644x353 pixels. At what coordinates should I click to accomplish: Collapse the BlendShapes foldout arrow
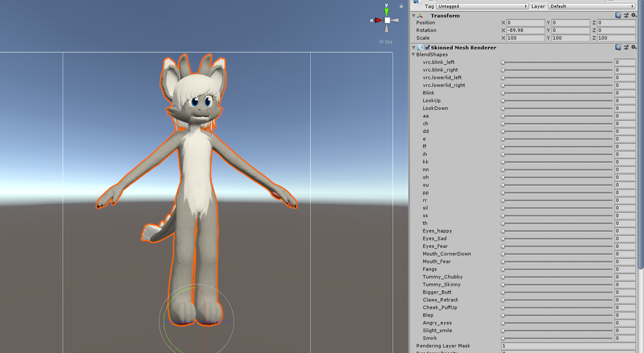413,54
